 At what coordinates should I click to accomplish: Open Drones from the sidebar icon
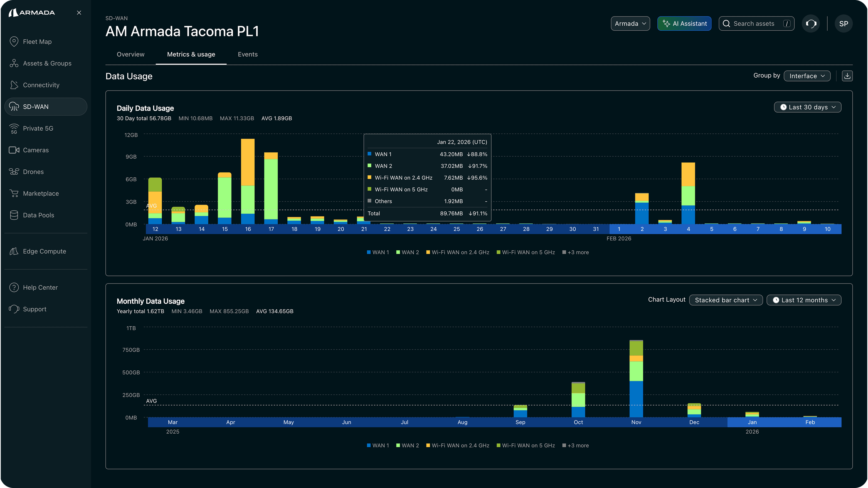[x=14, y=172]
